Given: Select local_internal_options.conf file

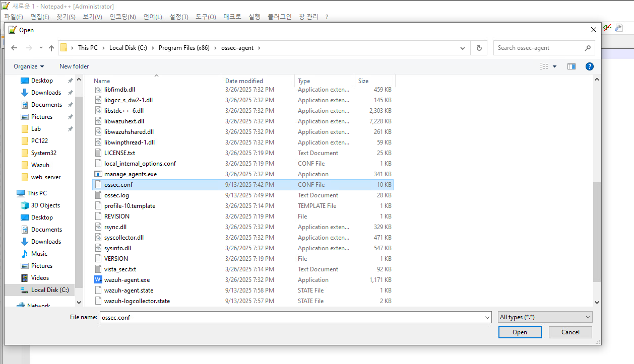Looking at the screenshot, I should coord(242,164).
